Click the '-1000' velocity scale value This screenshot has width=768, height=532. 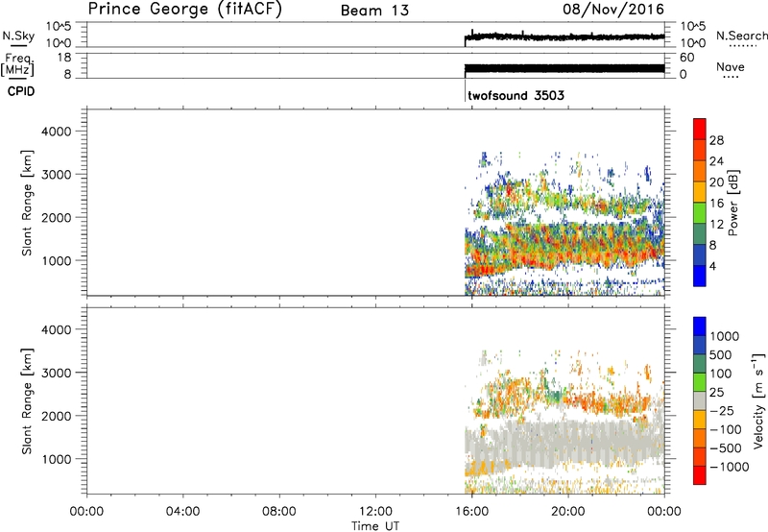pos(729,467)
